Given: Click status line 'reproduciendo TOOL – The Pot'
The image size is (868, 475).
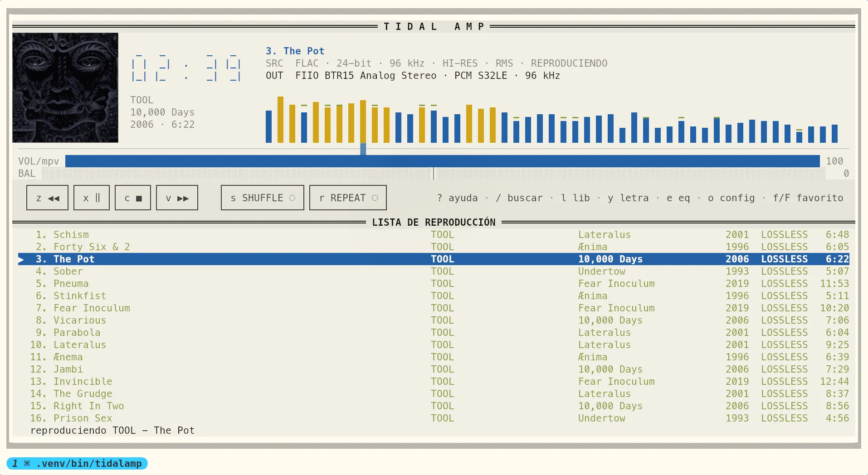Looking at the screenshot, I should point(112,430).
